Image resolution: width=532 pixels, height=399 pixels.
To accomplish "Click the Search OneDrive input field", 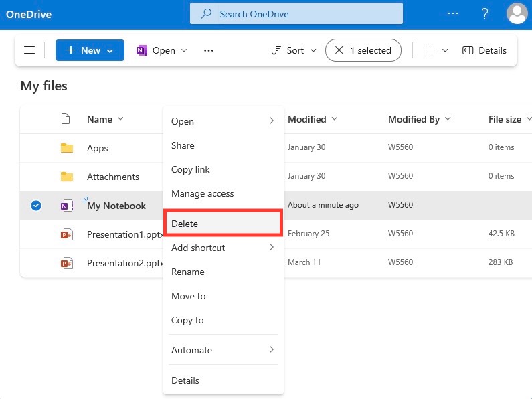I will click(x=296, y=13).
